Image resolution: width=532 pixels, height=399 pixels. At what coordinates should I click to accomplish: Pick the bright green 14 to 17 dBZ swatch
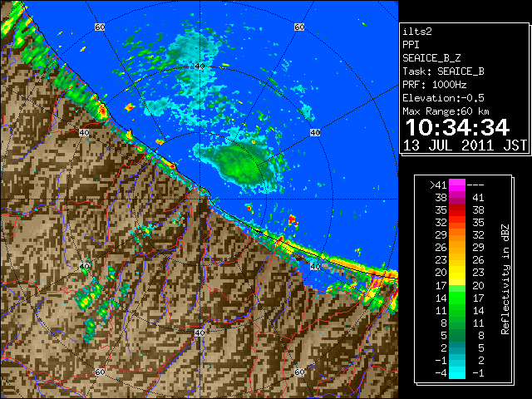tap(457, 298)
